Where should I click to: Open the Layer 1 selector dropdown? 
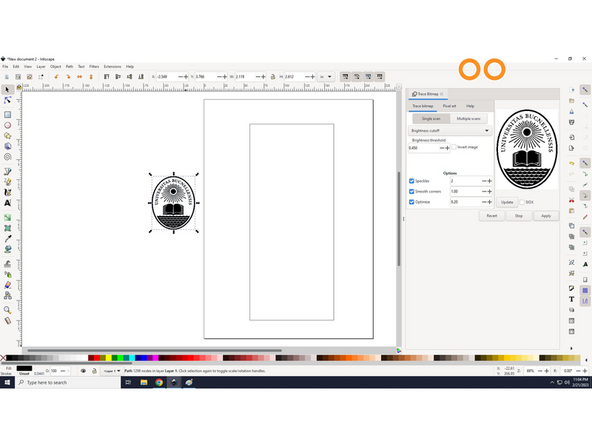112,371
